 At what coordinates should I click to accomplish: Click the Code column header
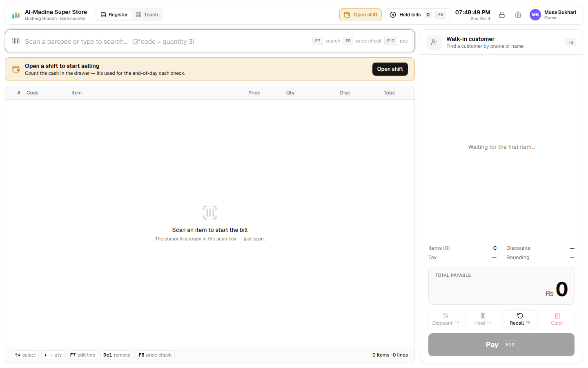[x=33, y=93]
